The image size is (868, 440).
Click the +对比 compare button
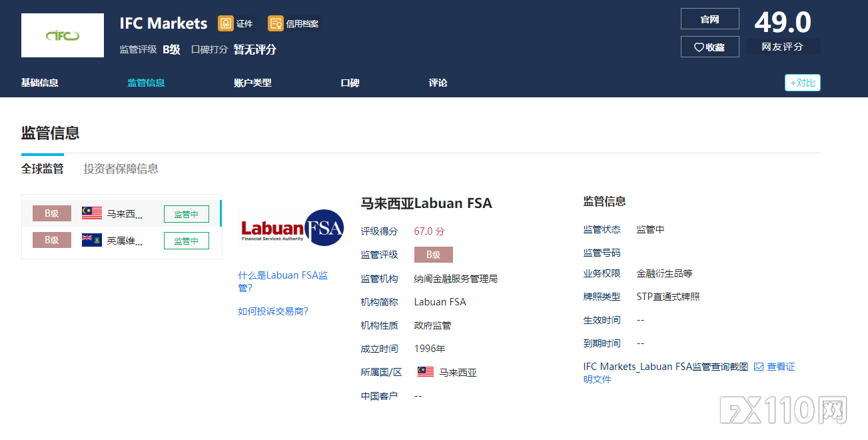[803, 83]
